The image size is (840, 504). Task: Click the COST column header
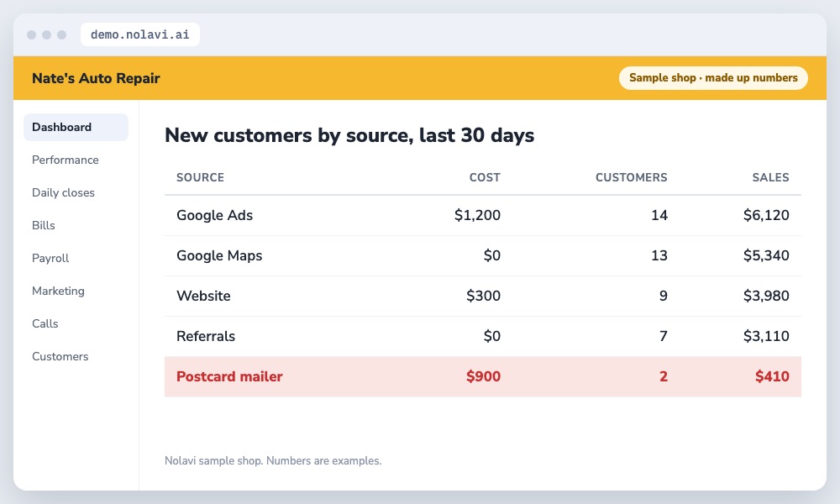(x=485, y=177)
